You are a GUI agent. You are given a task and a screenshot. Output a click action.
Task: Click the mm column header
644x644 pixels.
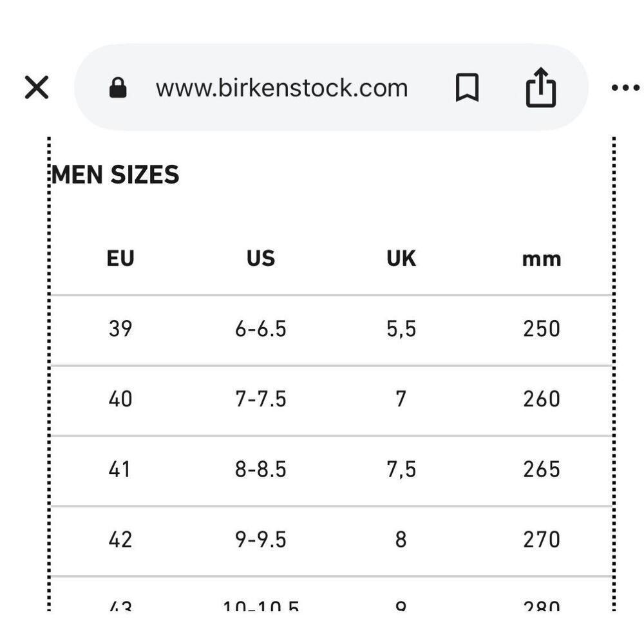542,260
